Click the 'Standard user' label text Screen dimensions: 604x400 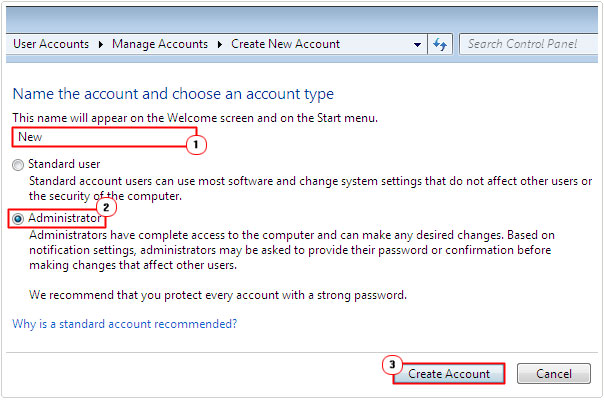coord(64,164)
